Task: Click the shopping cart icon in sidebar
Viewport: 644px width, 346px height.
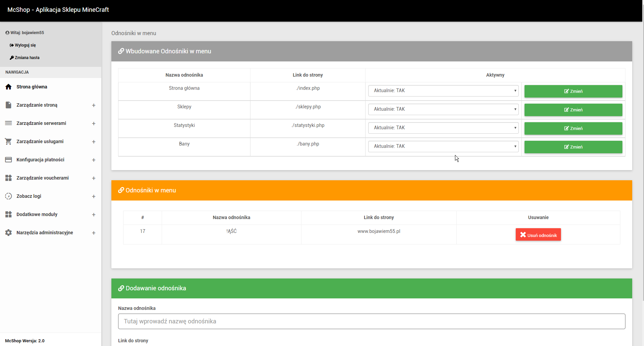Action: click(x=8, y=141)
